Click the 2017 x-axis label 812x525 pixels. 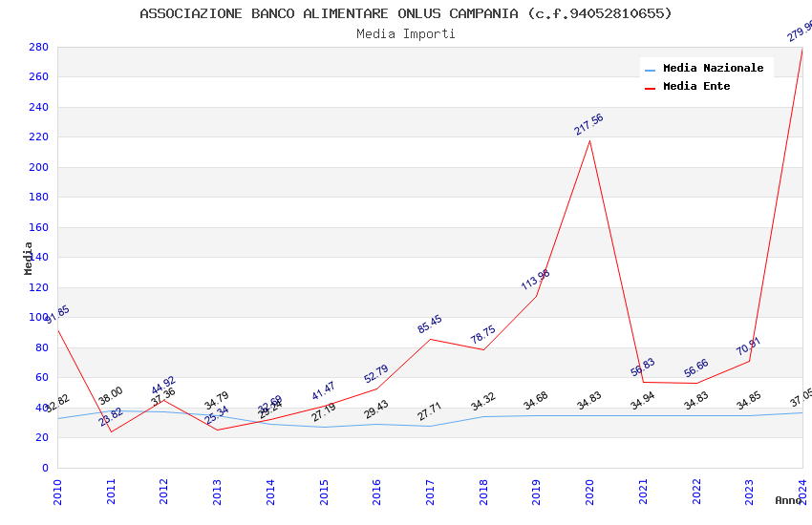pyautogui.click(x=430, y=492)
